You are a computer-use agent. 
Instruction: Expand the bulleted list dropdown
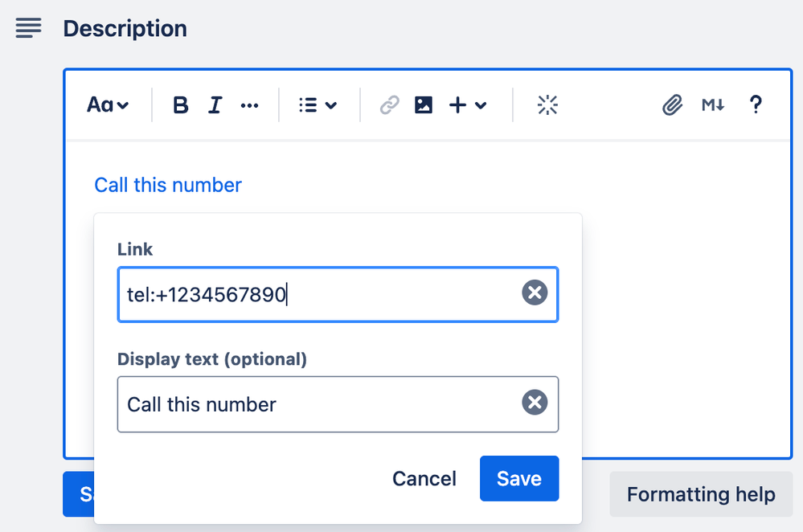318,105
